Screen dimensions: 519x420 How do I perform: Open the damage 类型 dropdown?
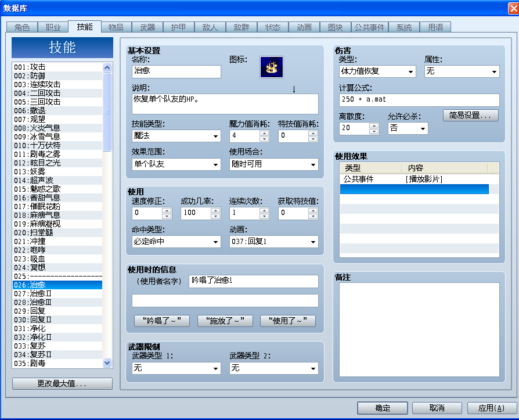[377, 71]
